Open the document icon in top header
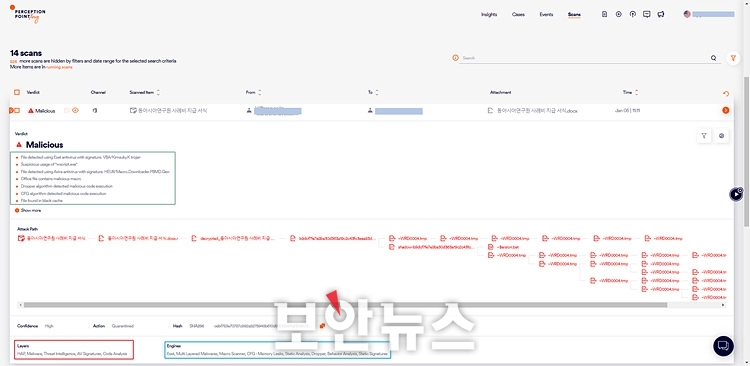 [605, 14]
